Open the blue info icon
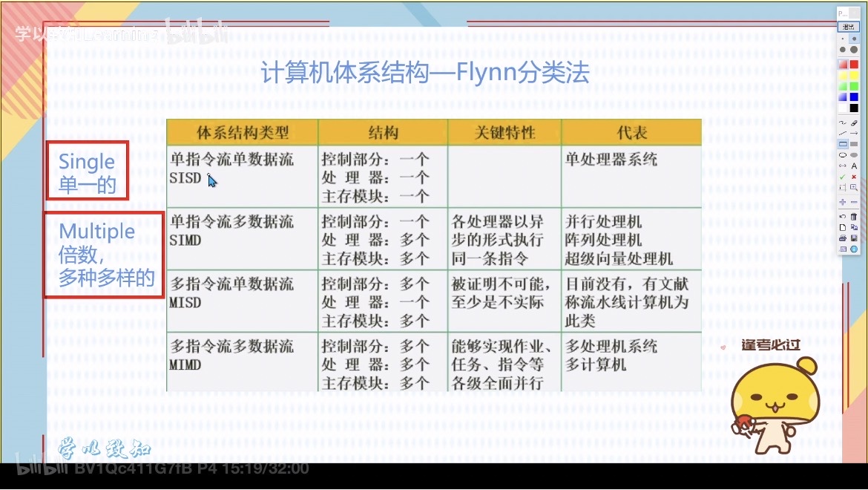The width and height of the screenshot is (868, 490). (x=854, y=249)
